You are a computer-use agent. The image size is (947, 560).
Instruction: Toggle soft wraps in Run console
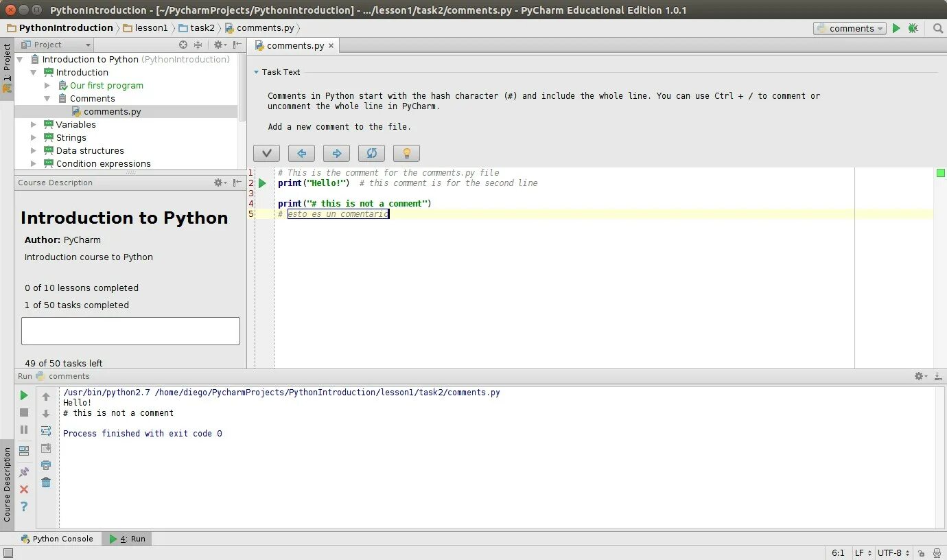click(x=46, y=431)
